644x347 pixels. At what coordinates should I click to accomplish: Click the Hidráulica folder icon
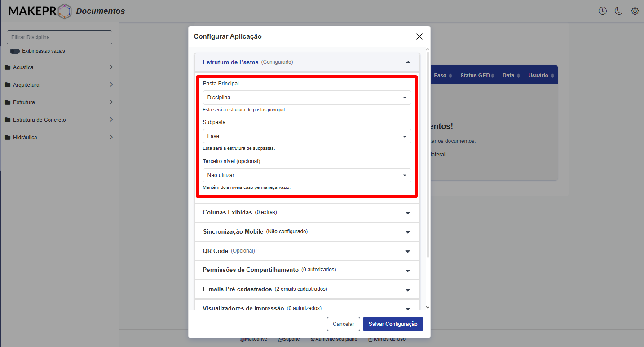8,138
